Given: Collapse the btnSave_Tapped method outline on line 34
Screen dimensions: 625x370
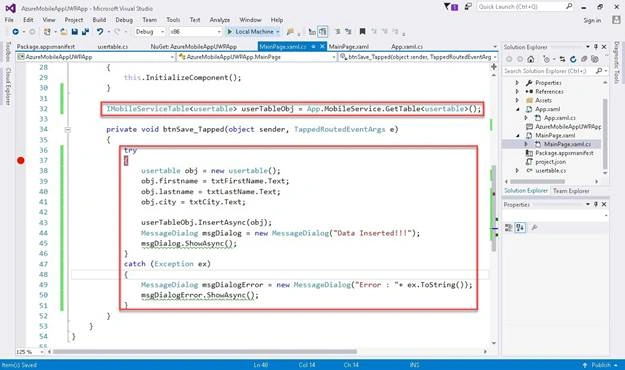Looking at the screenshot, I should click(x=67, y=130).
